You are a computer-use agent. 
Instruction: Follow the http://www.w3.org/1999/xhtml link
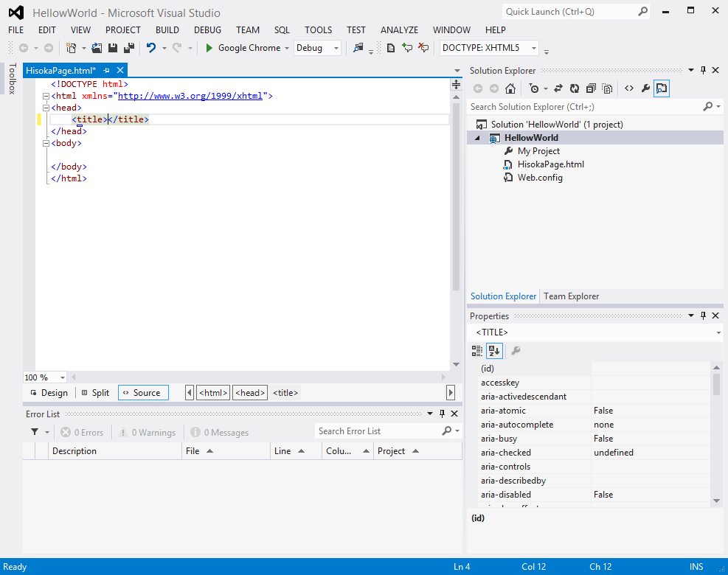[x=190, y=96]
